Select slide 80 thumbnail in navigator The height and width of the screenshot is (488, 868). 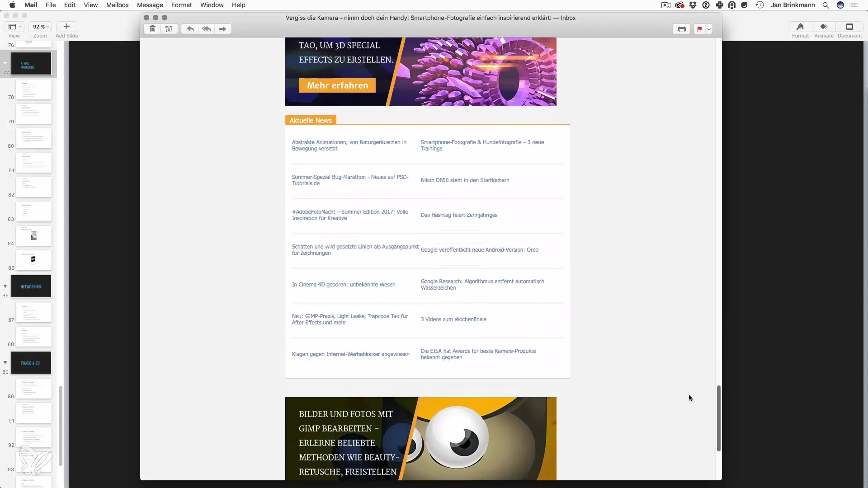(34, 138)
